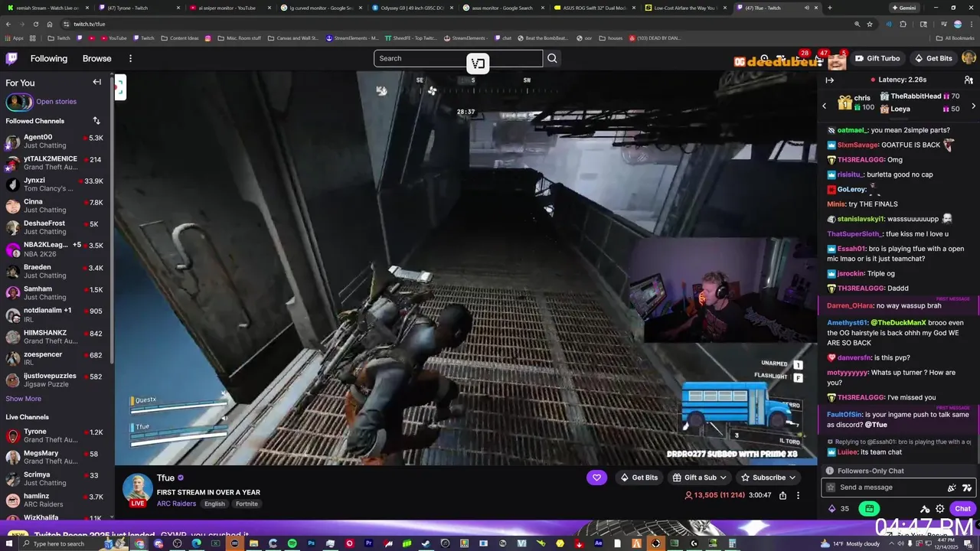Click Get Bits below the video
The image size is (980, 551).
(x=639, y=478)
